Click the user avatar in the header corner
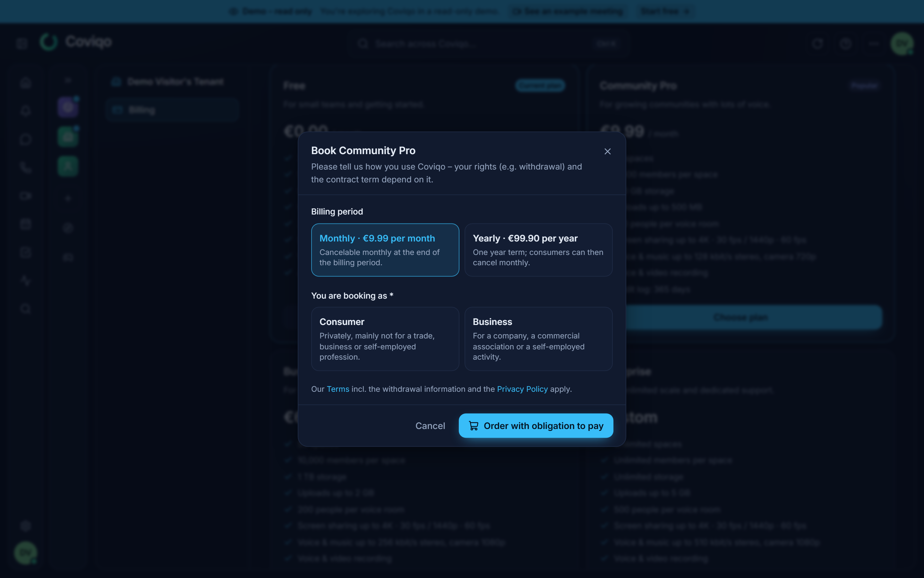 902,44
